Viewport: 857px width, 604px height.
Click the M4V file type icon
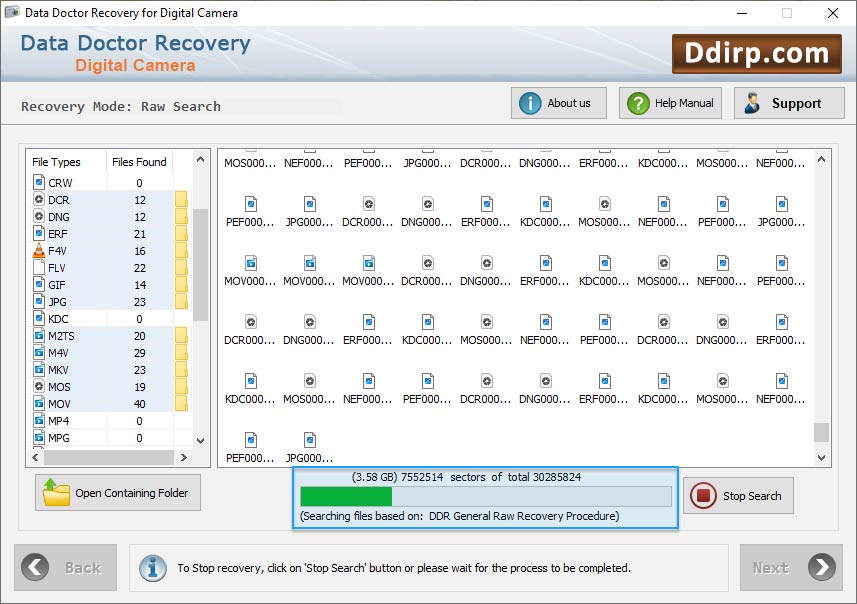click(x=39, y=352)
